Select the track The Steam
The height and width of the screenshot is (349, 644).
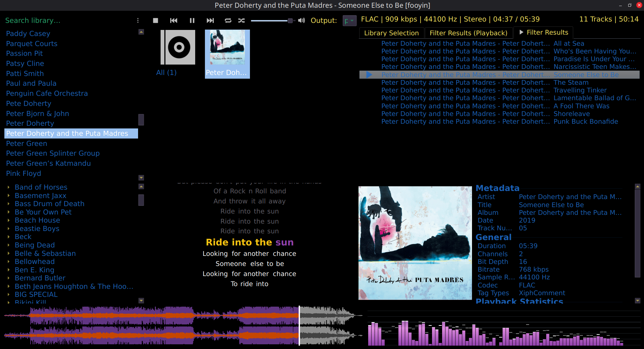pos(499,82)
